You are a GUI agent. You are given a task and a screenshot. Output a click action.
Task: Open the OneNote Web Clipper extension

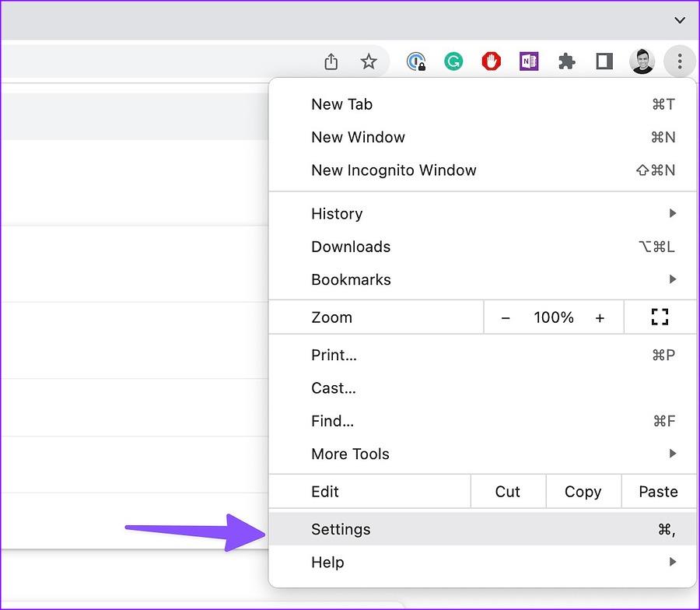[x=529, y=61]
